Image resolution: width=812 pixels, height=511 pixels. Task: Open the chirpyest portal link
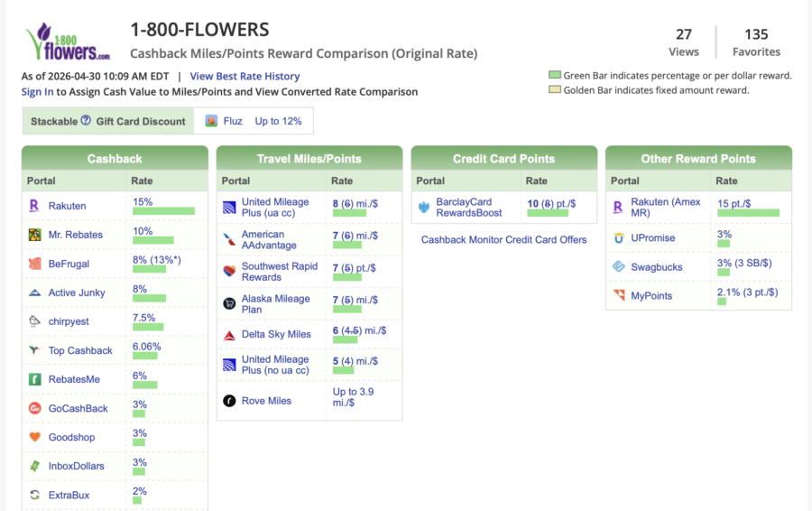click(69, 321)
